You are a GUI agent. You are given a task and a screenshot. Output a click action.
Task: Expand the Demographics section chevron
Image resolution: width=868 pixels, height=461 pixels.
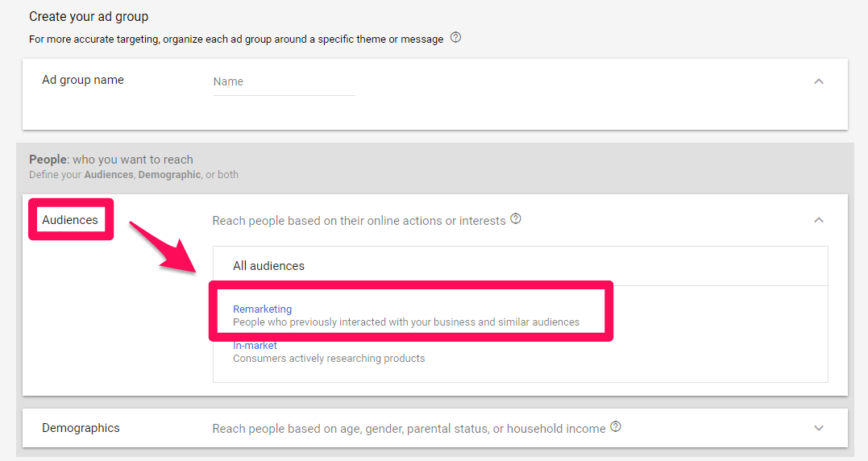pos(819,428)
